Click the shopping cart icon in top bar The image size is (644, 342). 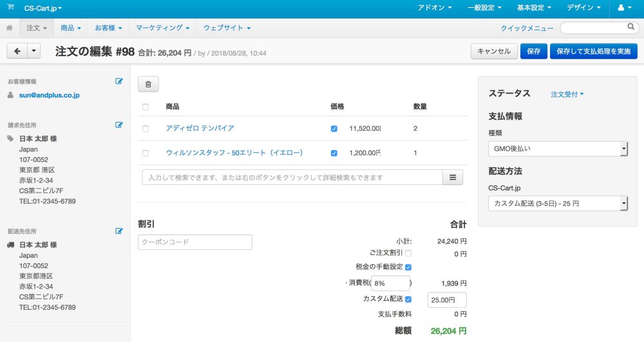pyautogui.click(x=11, y=7)
